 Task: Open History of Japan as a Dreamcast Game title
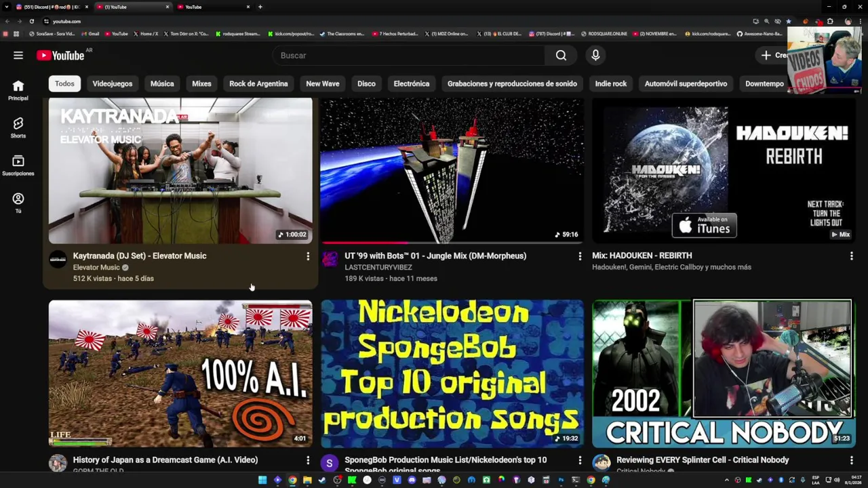click(x=165, y=460)
